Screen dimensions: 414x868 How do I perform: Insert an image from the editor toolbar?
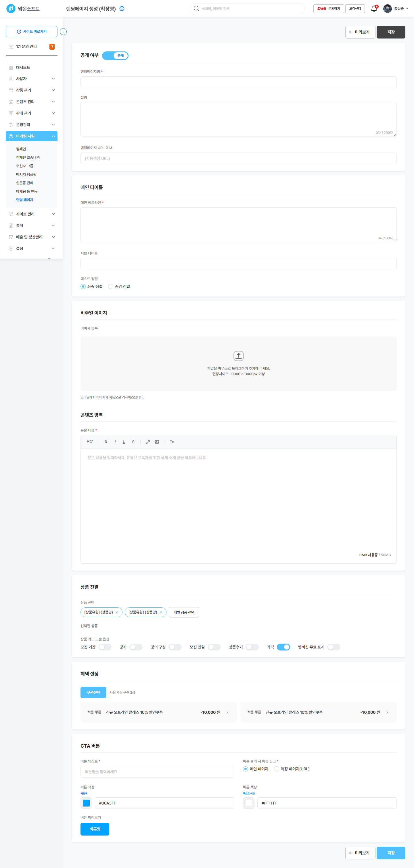click(157, 442)
